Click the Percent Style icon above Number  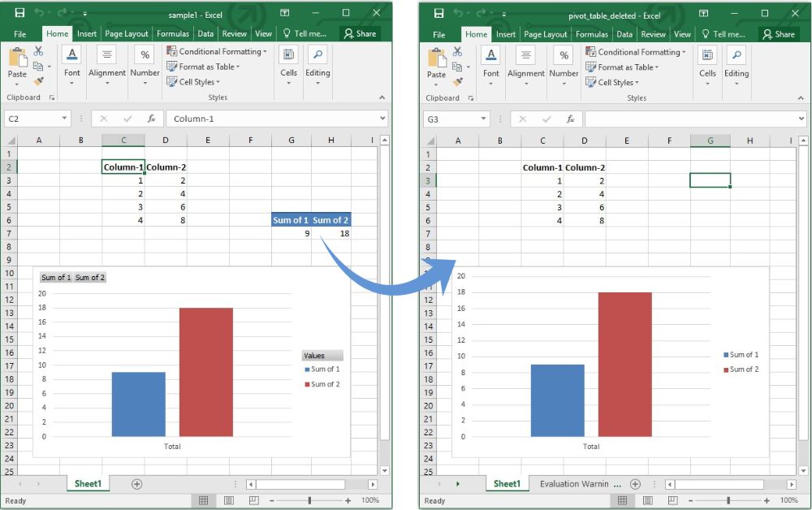[145, 55]
